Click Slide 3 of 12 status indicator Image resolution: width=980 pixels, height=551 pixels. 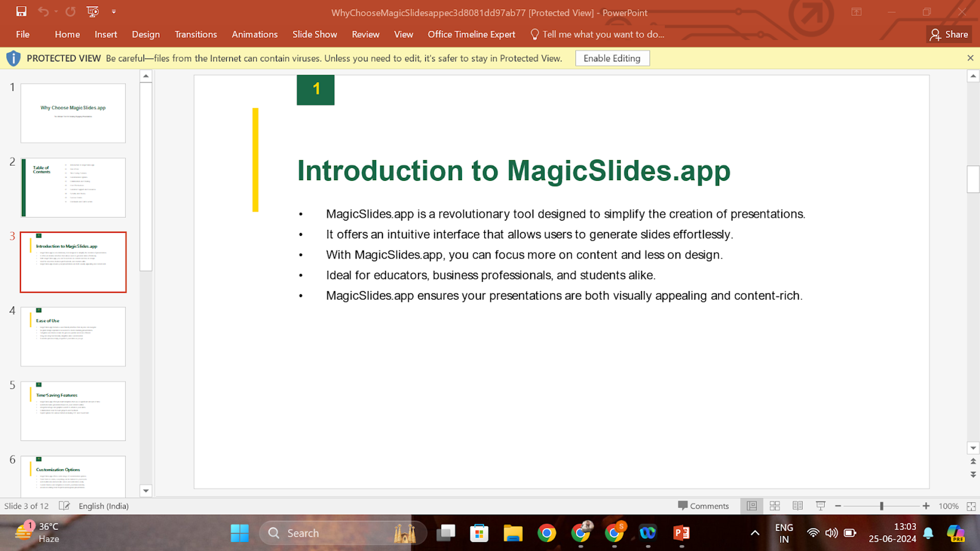[x=26, y=506]
